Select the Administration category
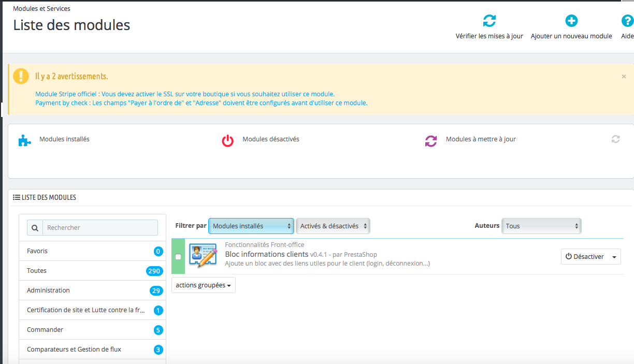The height and width of the screenshot is (364, 634). click(92, 290)
